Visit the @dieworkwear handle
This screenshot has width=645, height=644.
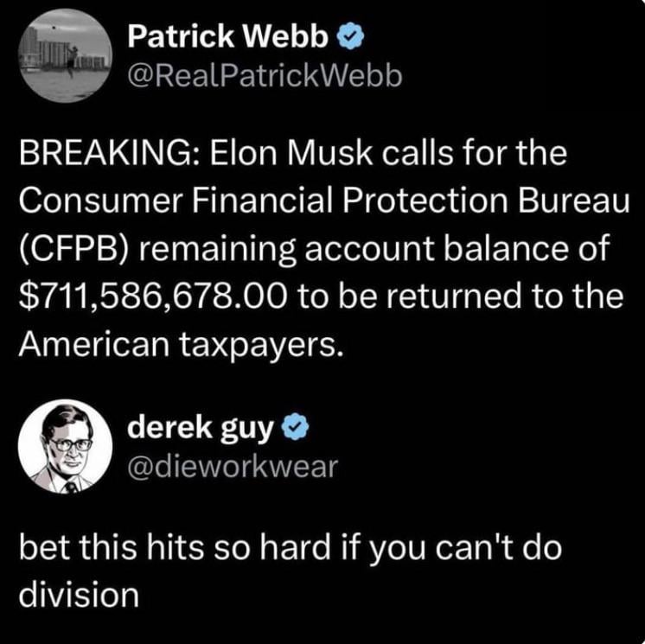[x=233, y=467]
